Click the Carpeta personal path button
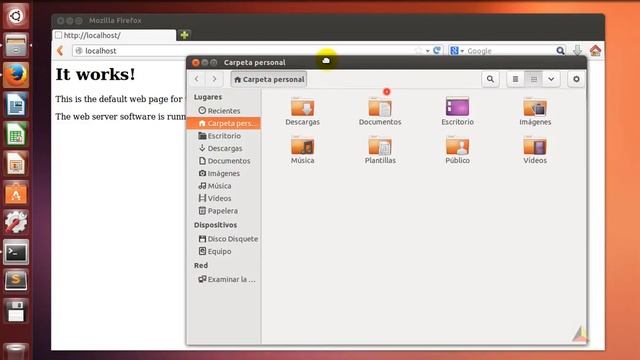Screen dimensions: 640x360 coord(269,79)
